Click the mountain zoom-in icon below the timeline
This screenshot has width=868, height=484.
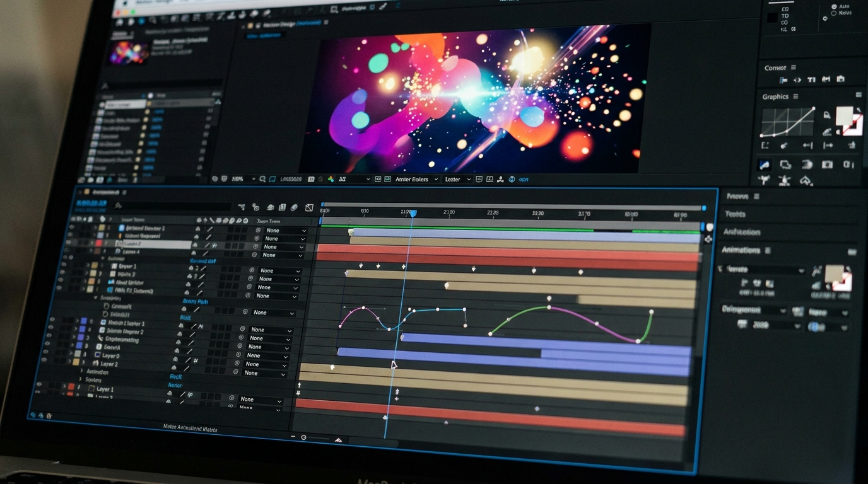[338, 440]
